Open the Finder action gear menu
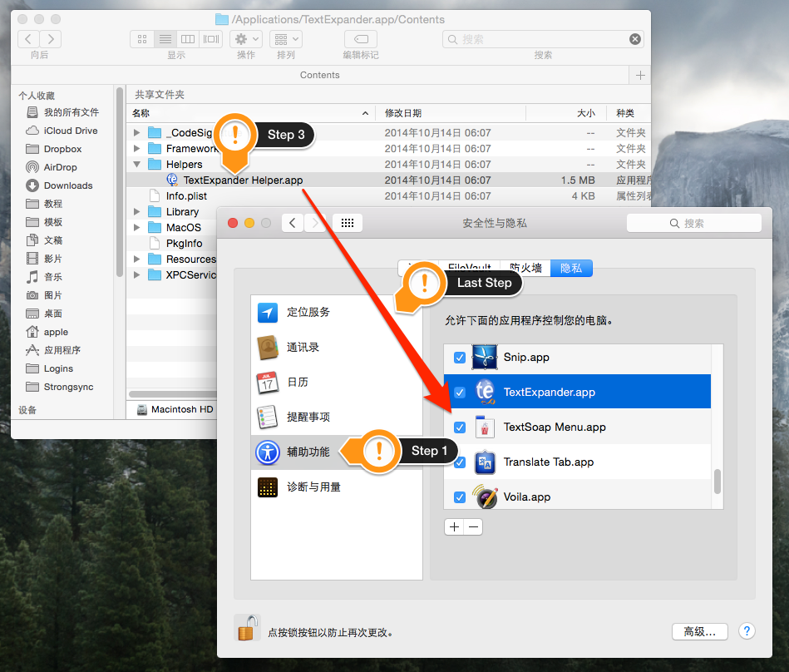 click(x=246, y=39)
